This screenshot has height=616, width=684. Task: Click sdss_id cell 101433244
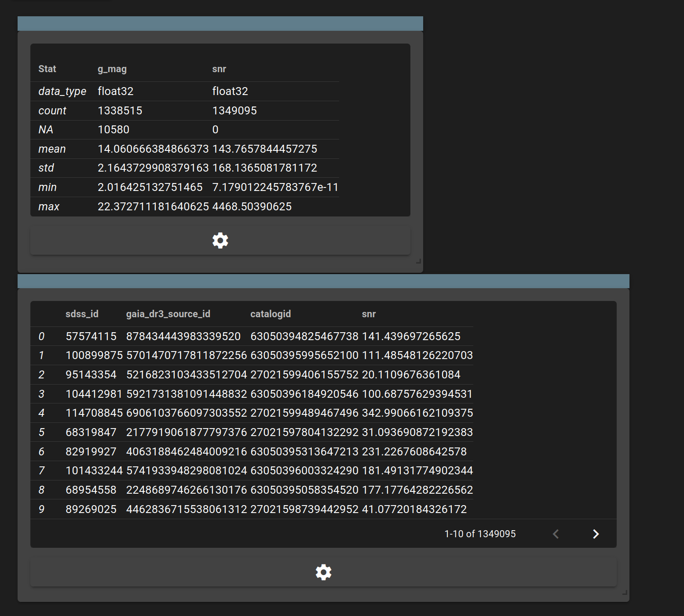click(94, 470)
